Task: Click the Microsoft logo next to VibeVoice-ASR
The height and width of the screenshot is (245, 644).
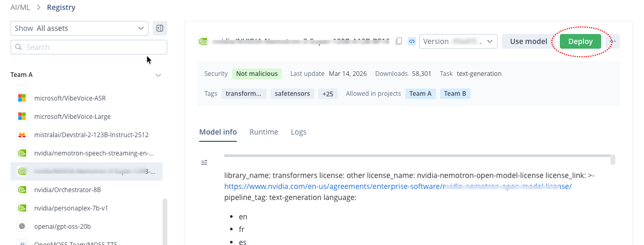Action: 22,98
